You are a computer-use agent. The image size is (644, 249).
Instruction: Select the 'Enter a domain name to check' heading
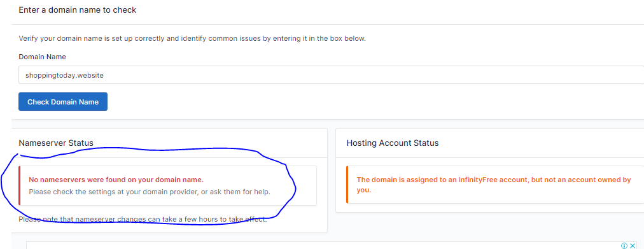(77, 10)
